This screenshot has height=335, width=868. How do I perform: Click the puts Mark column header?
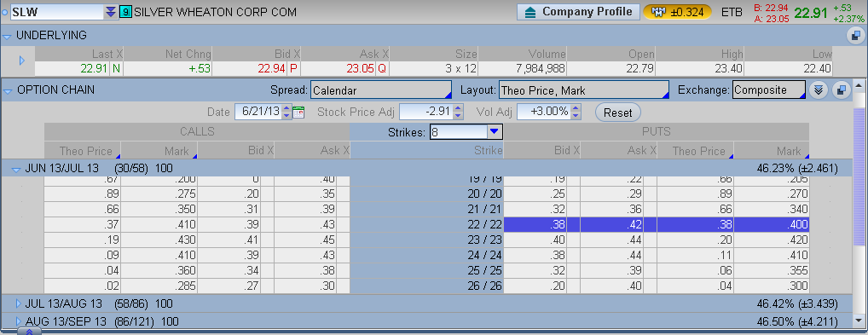(x=771, y=151)
